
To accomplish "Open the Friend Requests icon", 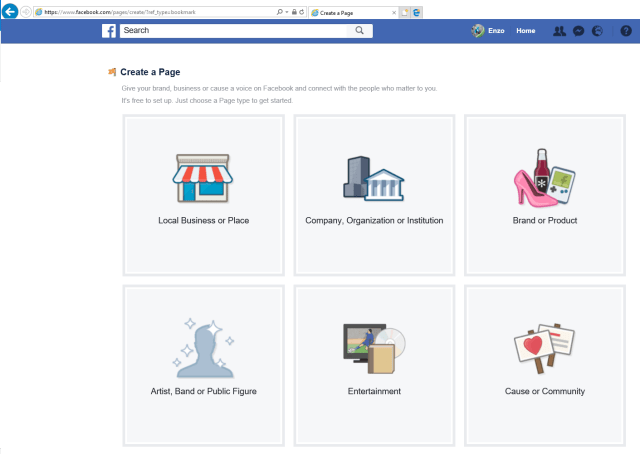I will [560, 31].
